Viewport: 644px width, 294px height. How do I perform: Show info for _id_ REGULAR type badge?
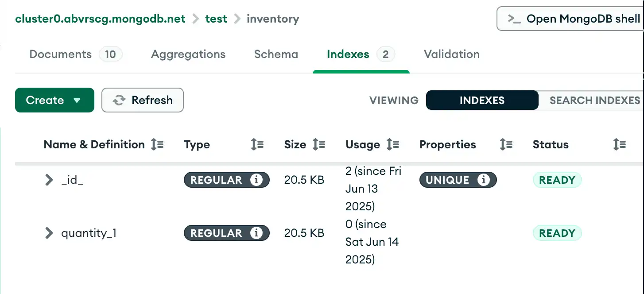(x=256, y=180)
